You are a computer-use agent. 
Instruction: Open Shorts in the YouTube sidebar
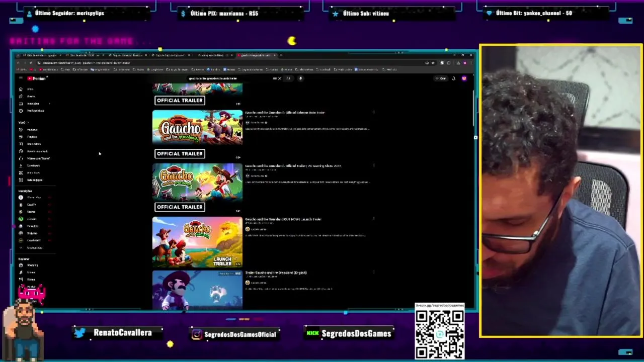coord(28,96)
